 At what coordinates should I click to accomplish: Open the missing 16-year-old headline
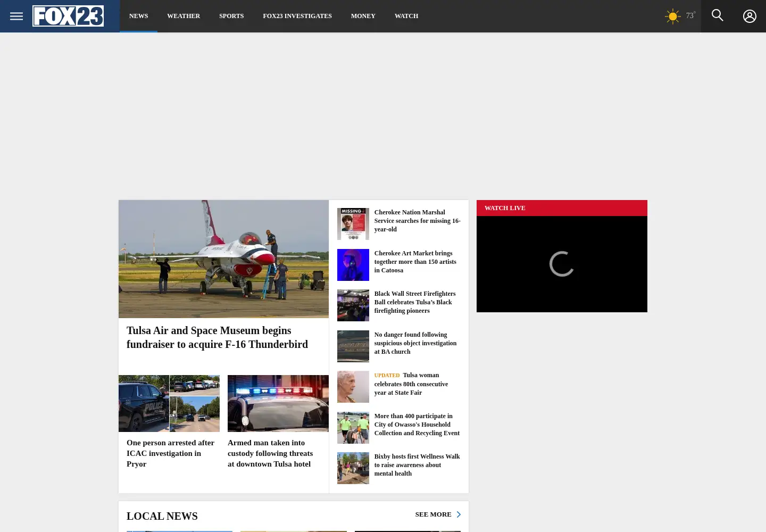tap(417, 221)
